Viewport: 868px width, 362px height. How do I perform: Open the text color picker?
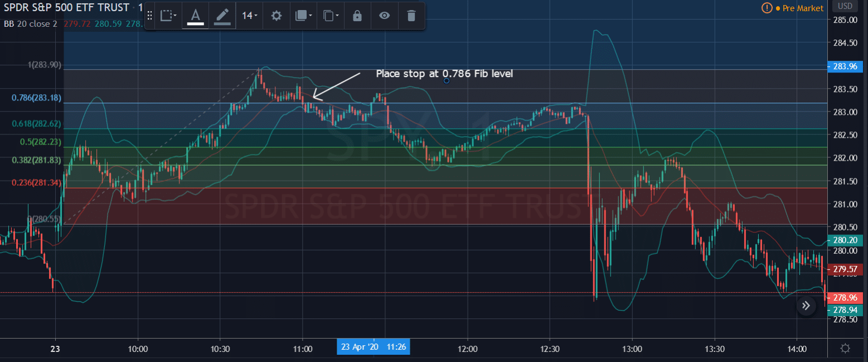point(195,16)
